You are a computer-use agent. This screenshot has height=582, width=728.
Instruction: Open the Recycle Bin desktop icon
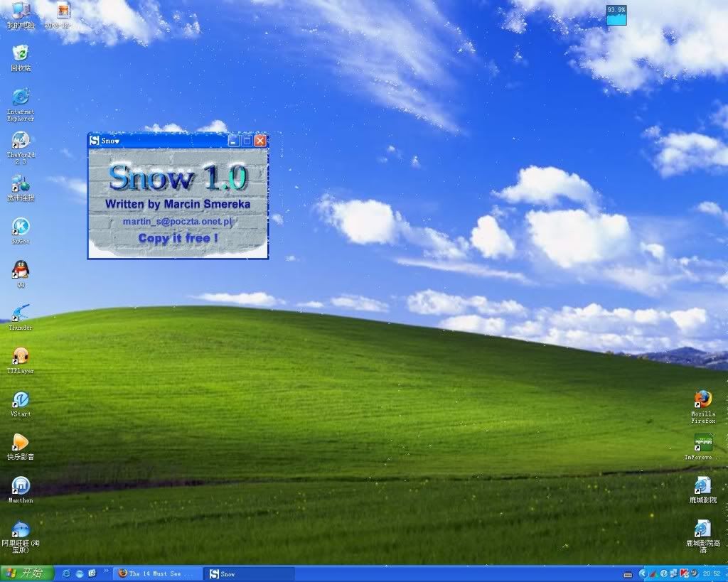point(21,58)
